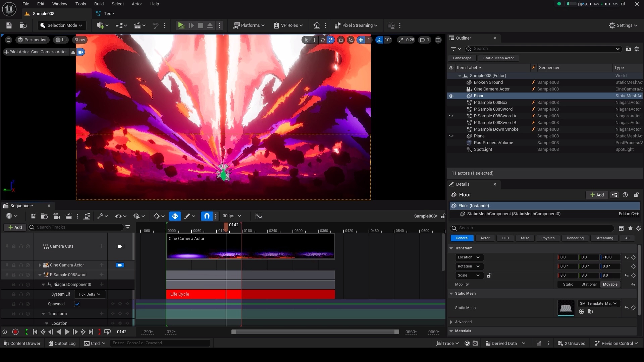
Task: Open the Outliner settings gear
Action: (x=637, y=49)
